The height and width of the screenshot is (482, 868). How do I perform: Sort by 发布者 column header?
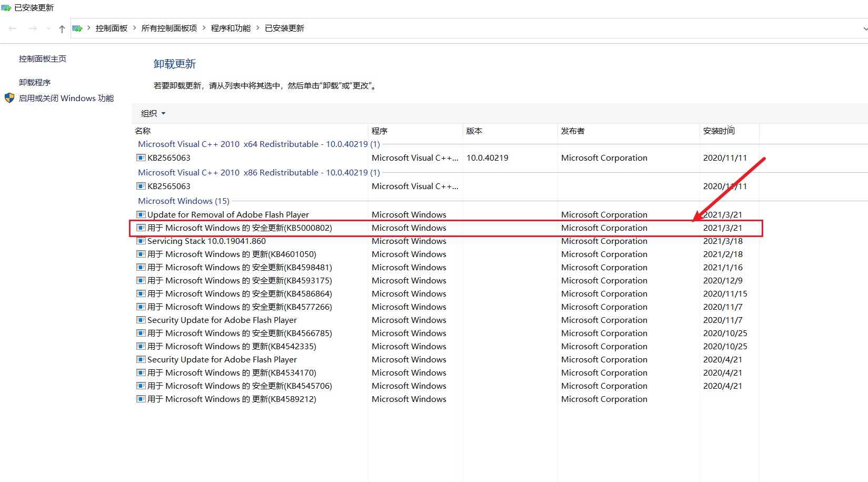pos(573,131)
